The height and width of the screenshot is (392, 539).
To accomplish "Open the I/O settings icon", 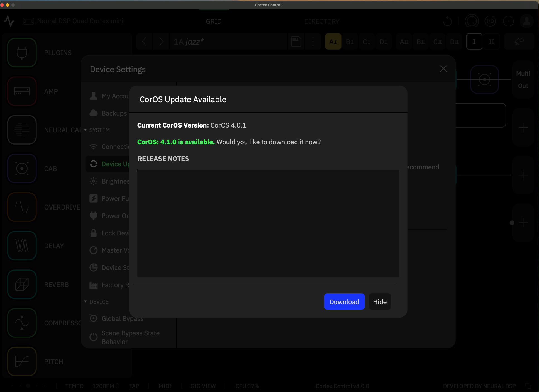I will 490,21.
